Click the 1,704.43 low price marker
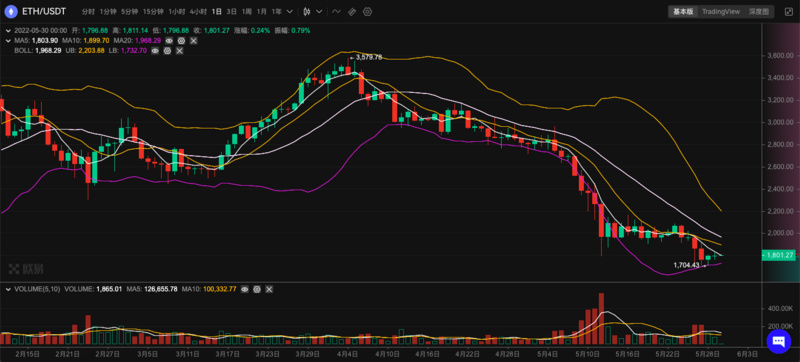 click(x=686, y=265)
